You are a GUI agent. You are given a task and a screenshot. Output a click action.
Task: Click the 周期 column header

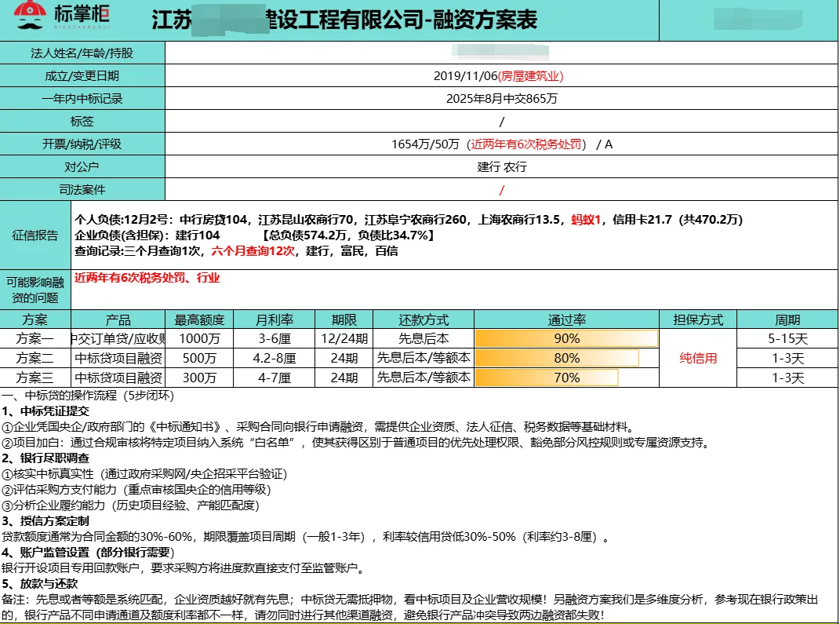pyautogui.click(x=787, y=319)
